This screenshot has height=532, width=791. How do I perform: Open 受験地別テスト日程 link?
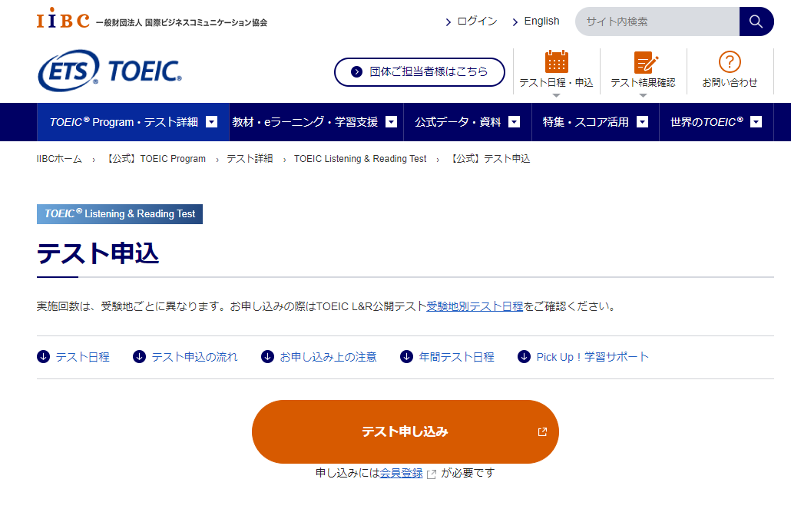(475, 306)
